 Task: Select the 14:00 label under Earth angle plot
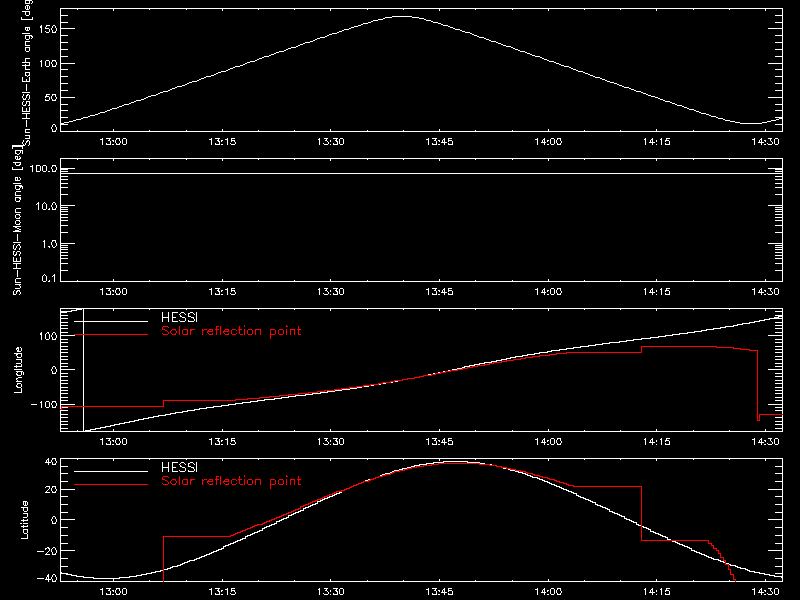coord(548,142)
